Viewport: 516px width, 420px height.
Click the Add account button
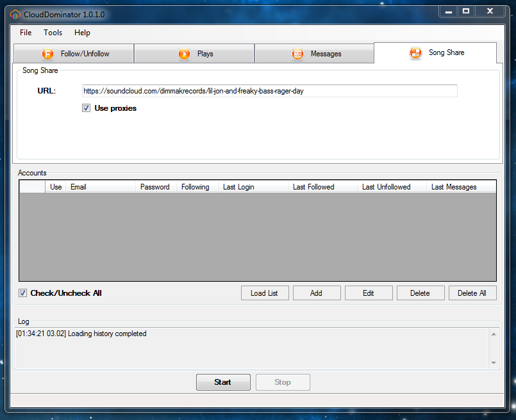(x=316, y=293)
